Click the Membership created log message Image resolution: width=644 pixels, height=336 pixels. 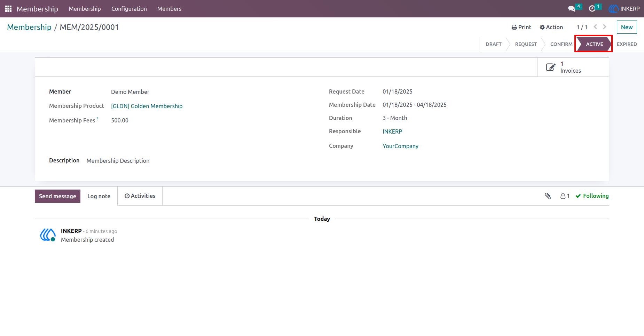(87, 240)
